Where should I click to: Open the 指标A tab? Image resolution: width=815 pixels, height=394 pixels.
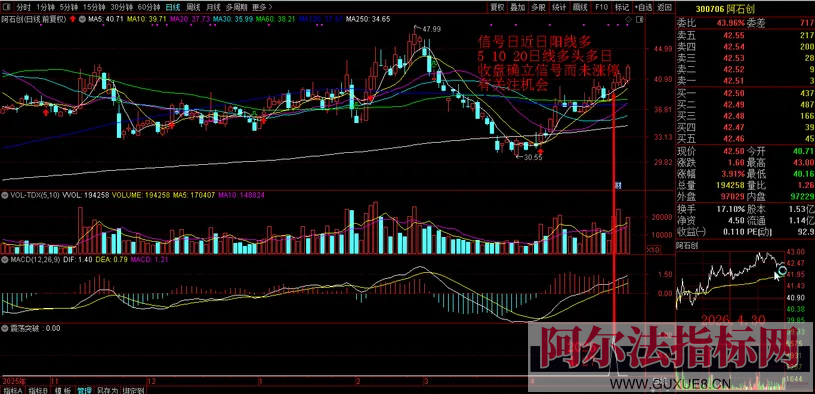[13, 390]
